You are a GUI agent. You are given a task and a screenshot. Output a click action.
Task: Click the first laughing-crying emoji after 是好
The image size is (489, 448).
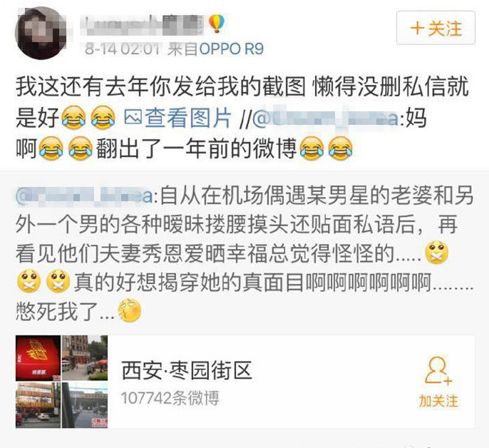pos(73,118)
